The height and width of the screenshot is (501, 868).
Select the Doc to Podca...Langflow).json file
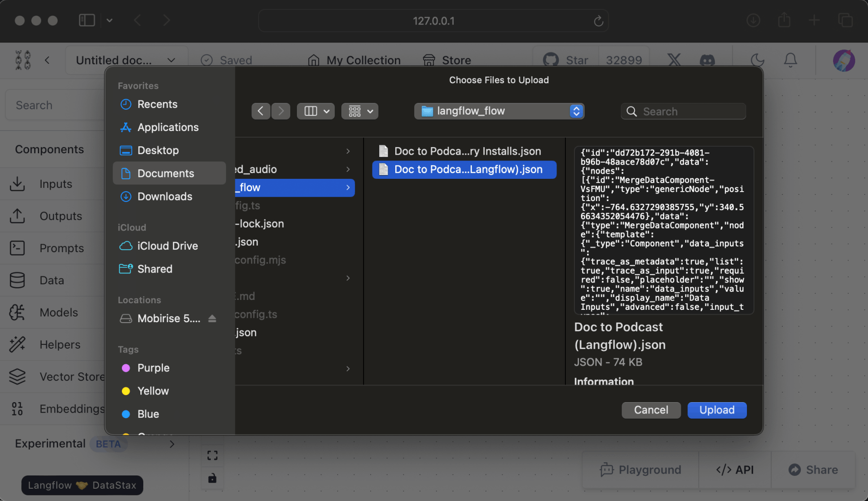pyautogui.click(x=464, y=169)
